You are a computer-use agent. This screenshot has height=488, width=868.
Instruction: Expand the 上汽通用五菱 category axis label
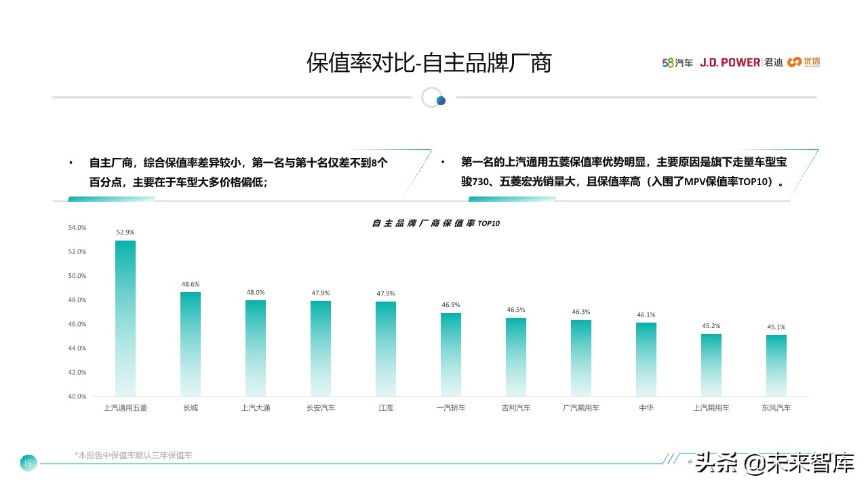tap(125, 407)
